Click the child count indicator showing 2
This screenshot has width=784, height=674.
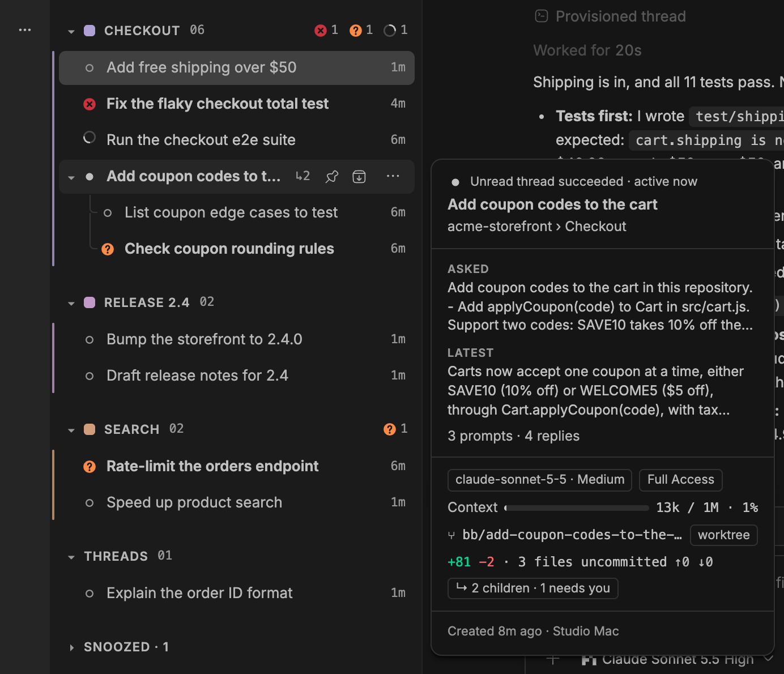pos(303,176)
